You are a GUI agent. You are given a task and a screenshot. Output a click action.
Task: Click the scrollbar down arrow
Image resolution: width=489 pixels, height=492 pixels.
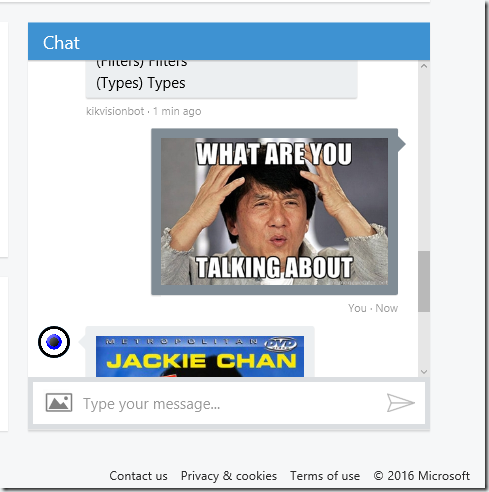[424, 372]
